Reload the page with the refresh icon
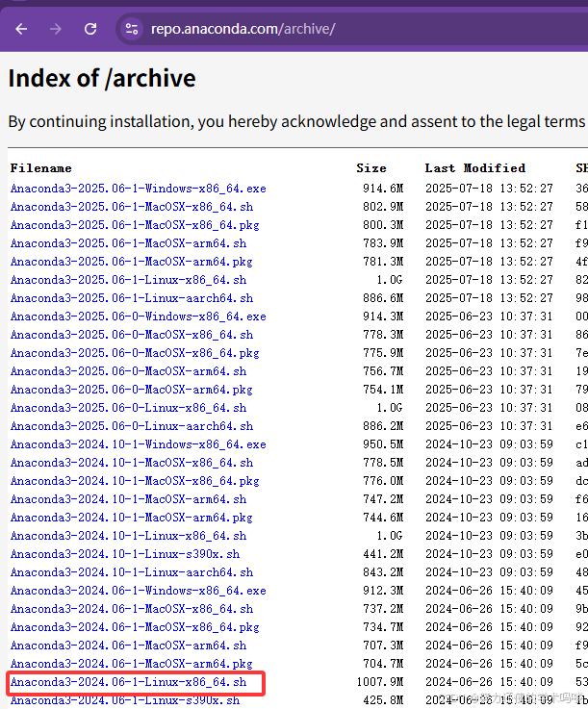The width and height of the screenshot is (588, 709). point(90,29)
